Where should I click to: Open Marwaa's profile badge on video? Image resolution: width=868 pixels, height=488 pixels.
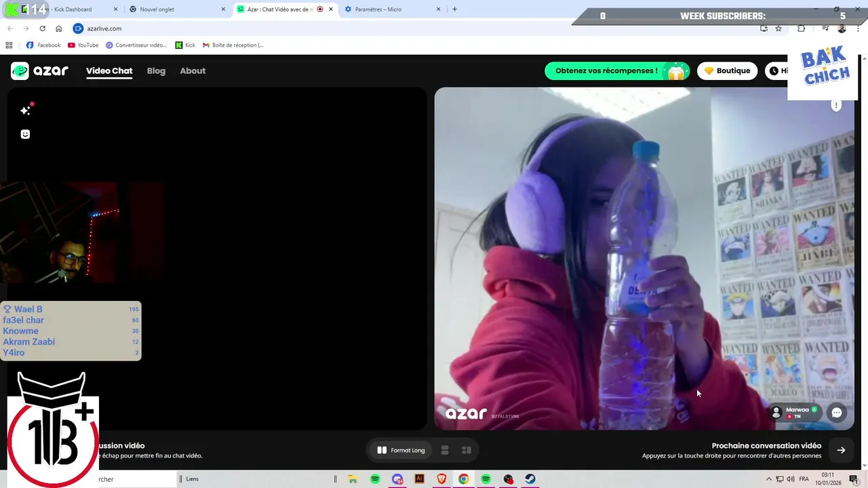pyautogui.click(x=795, y=412)
